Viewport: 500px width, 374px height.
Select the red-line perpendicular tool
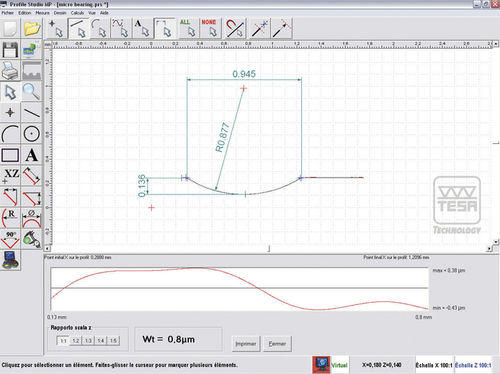282,28
